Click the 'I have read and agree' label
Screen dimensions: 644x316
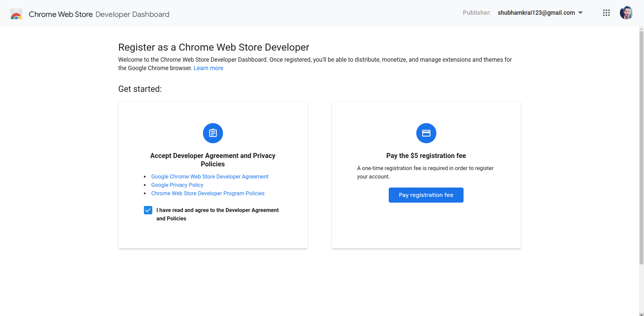pos(217,214)
